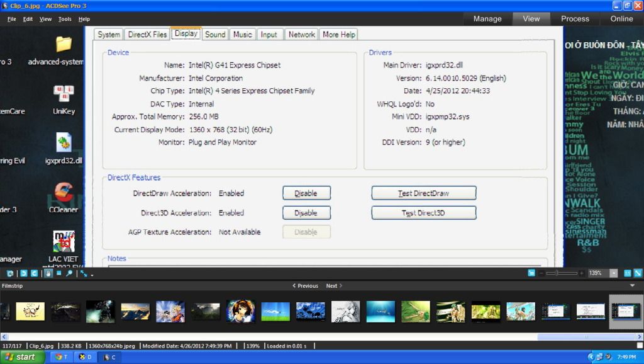Switch to Online mode
Image resolution: width=644 pixels, height=364 pixels.
coord(621,19)
